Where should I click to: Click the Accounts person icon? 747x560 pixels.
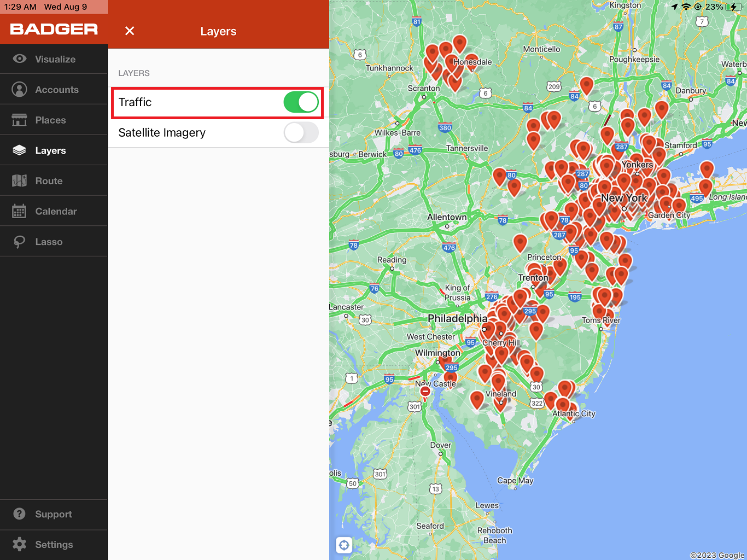(20, 89)
